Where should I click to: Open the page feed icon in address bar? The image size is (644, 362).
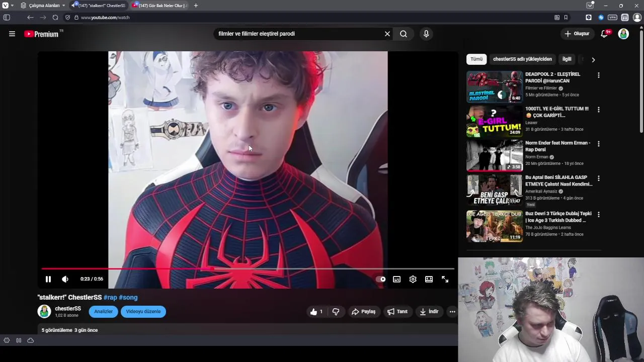[557, 17]
